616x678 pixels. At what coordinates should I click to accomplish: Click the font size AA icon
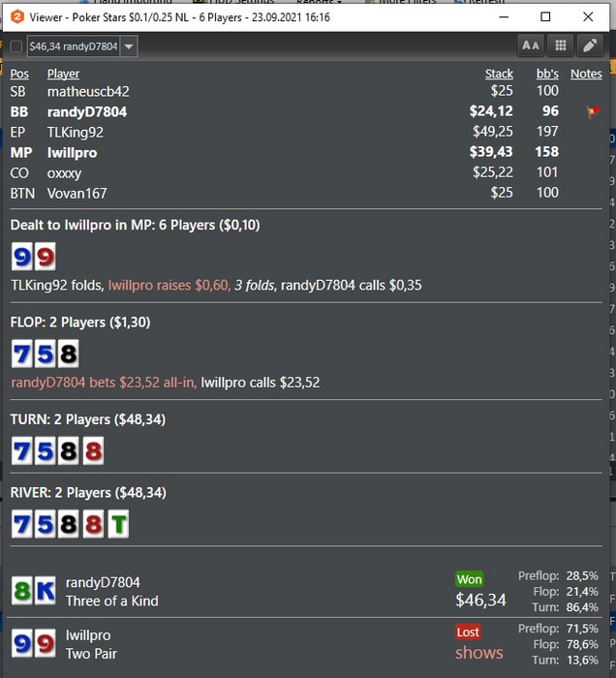(x=531, y=46)
